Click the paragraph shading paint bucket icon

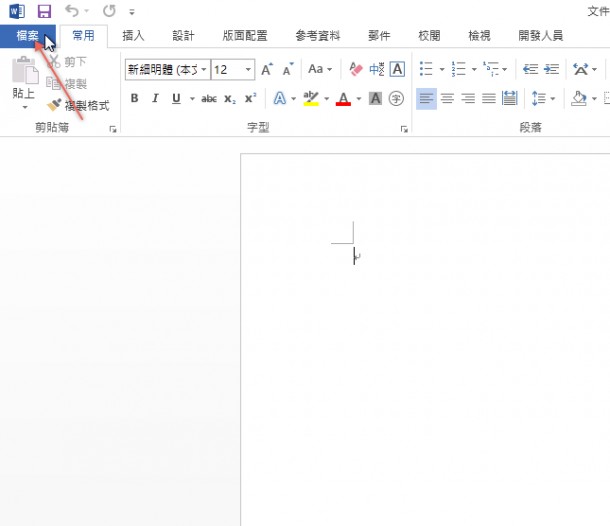[x=578, y=98]
